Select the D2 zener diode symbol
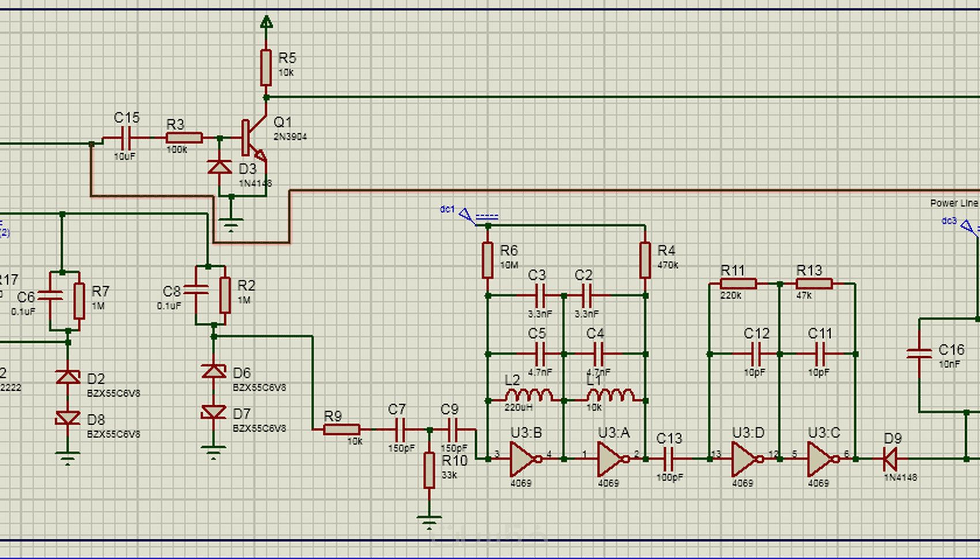 tap(68, 377)
